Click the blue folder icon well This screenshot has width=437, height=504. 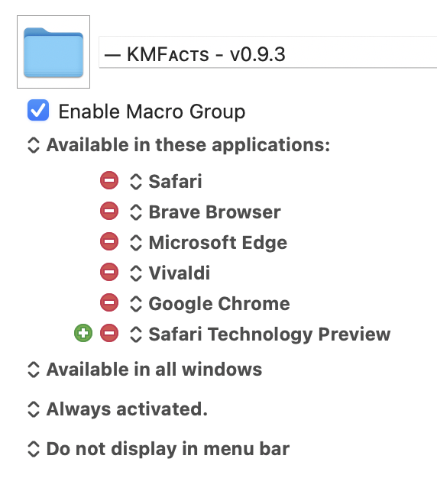point(53,52)
